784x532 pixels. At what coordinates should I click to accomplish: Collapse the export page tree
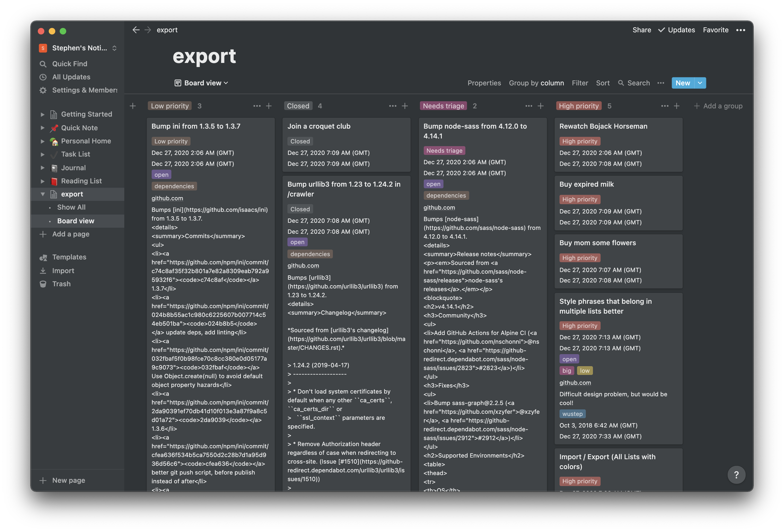click(x=42, y=194)
